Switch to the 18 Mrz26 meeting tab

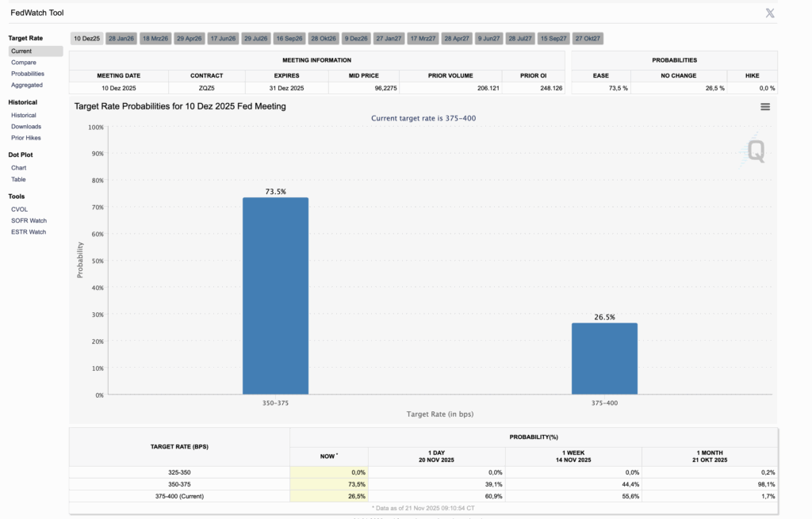tap(155, 38)
